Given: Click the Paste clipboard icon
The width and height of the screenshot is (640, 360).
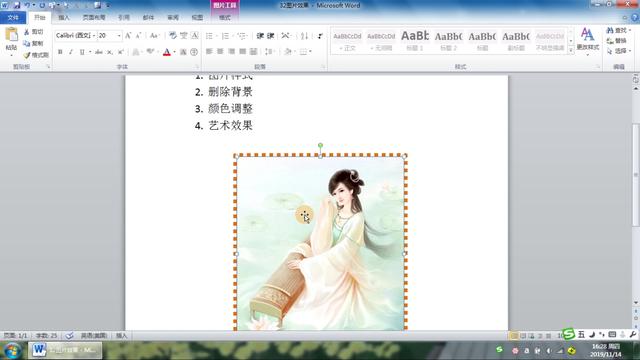Looking at the screenshot, I should pos(11,35).
